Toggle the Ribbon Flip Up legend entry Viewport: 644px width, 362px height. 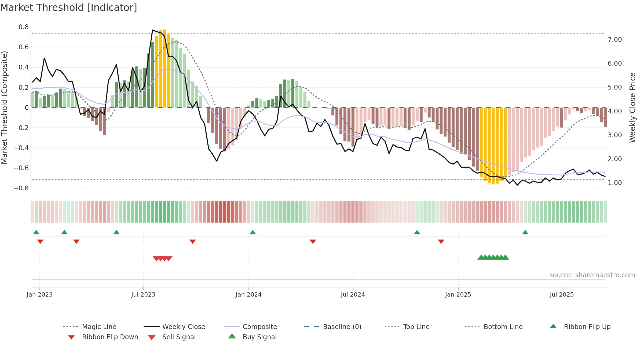580,327
